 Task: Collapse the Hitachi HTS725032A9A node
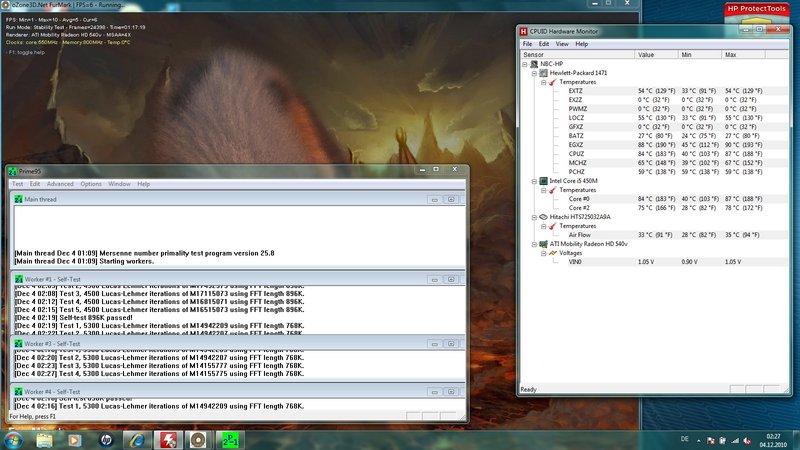click(x=534, y=217)
